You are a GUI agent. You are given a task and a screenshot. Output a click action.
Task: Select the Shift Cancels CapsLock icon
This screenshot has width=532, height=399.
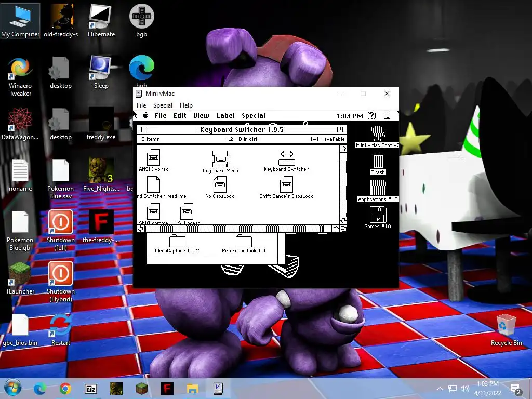tap(286, 184)
